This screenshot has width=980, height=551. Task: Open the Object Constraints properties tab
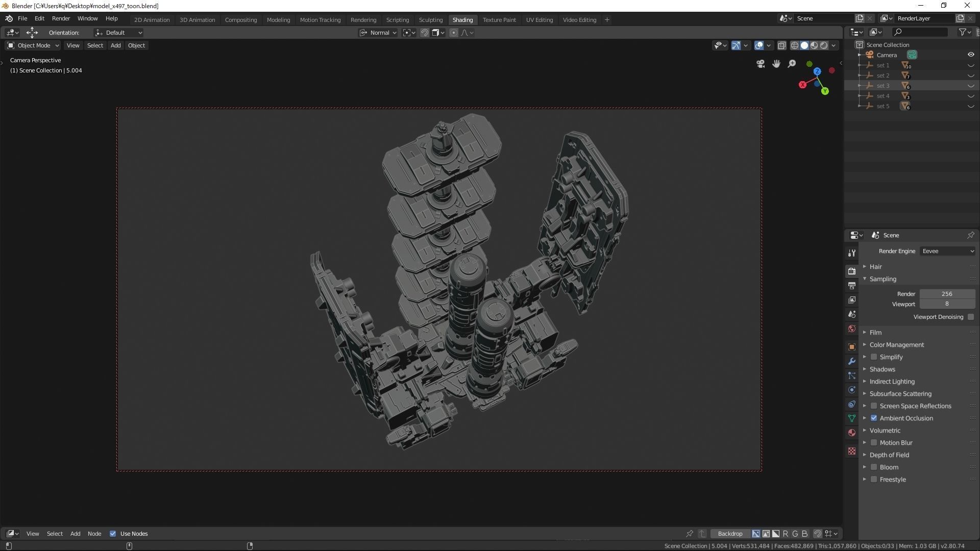coord(851,404)
